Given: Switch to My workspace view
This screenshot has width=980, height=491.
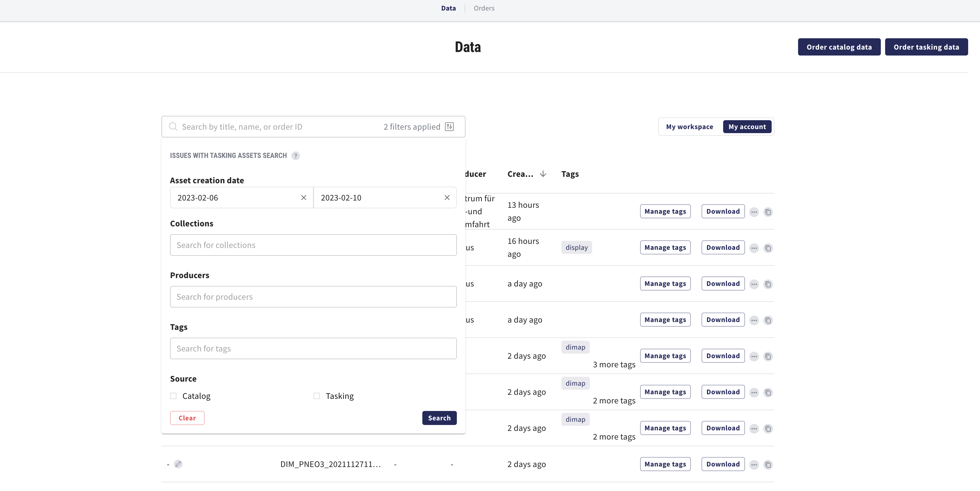Looking at the screenshot, I should click(x=689, y=127).
